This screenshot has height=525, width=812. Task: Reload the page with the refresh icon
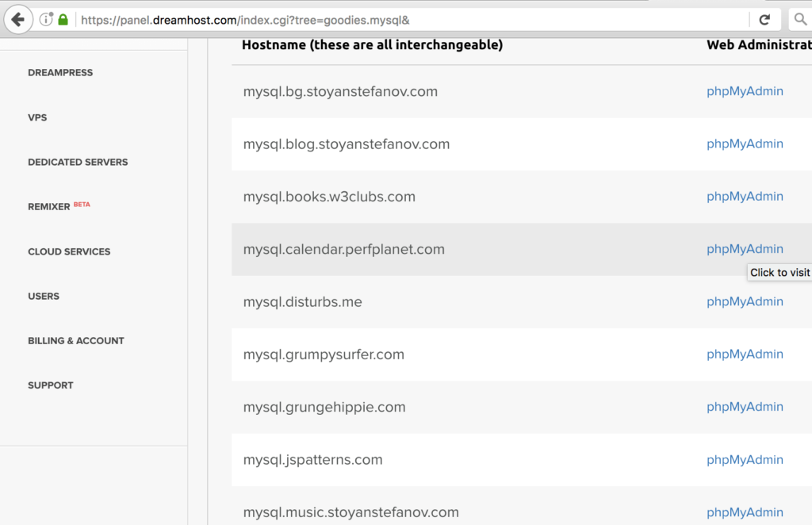pyautogui.click(x=764, y=20)
